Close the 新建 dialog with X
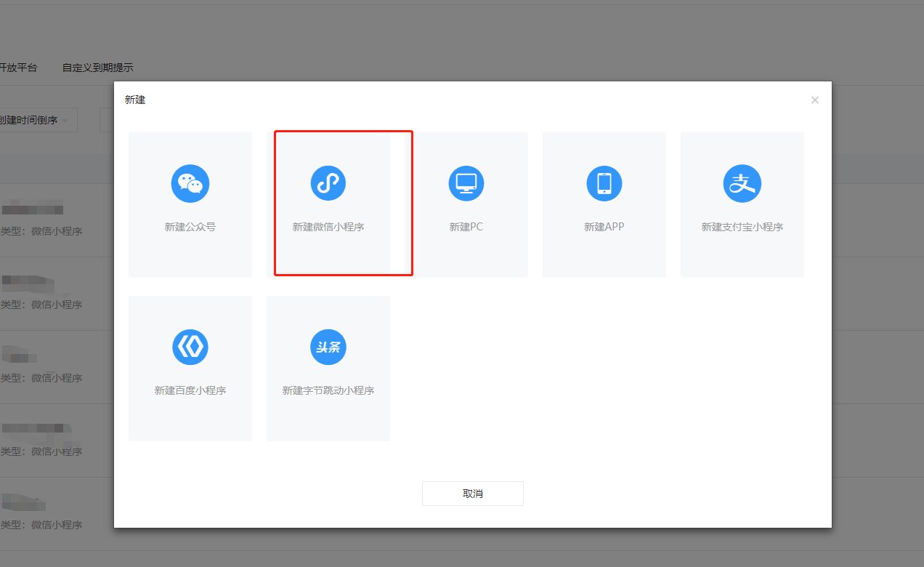Screen dimensions: 924x567 (x=815, y=100)
